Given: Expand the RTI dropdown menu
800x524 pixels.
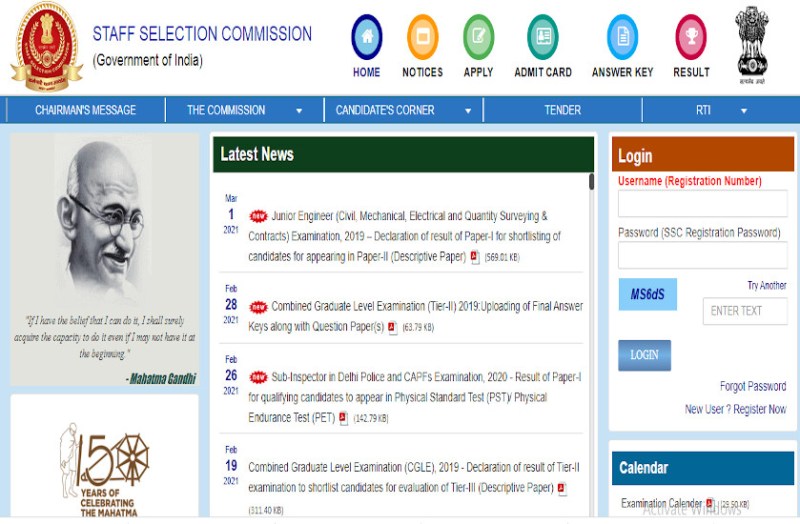Looking at the screenshot, I should click(744, 111).
